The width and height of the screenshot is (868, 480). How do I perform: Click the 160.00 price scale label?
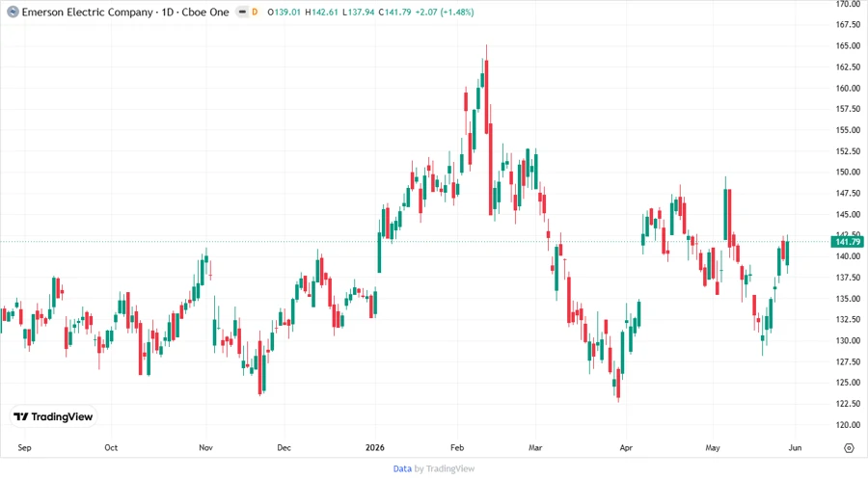(x=848, y=88)
